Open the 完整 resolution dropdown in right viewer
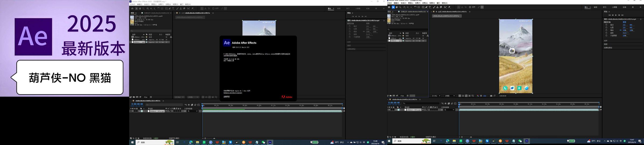This screenshot has width=644, height=145. tap(450, 96)
